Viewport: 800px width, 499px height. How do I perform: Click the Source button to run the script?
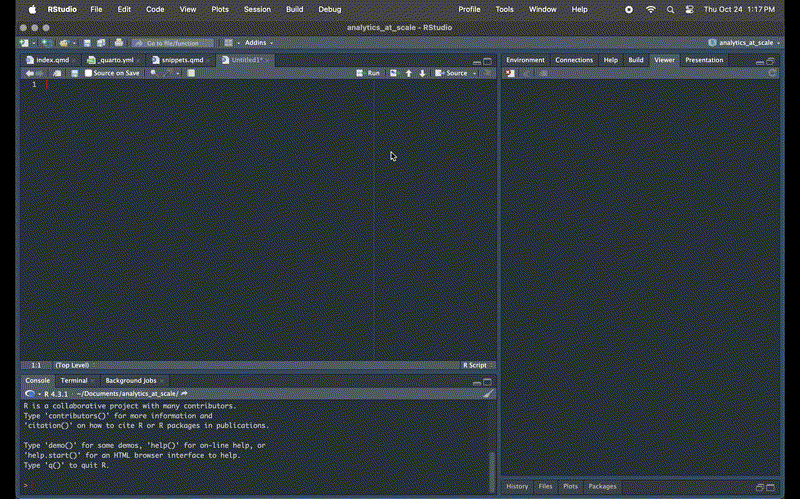coord(455,73)
